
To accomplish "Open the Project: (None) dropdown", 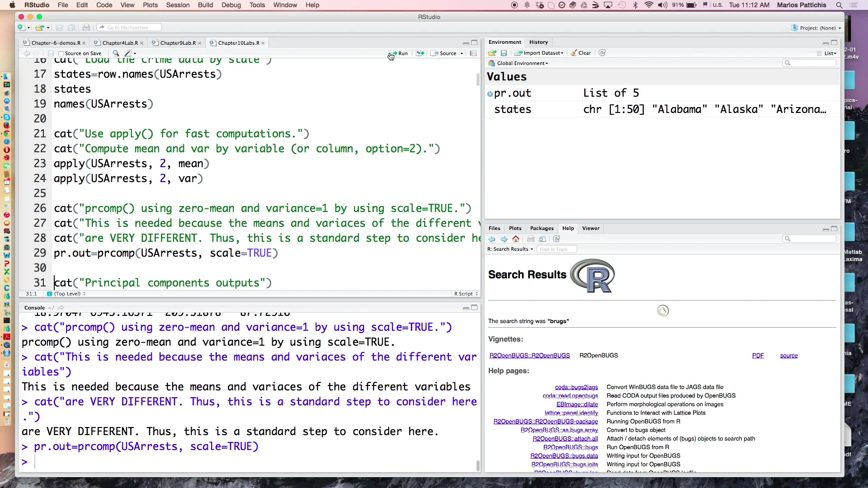I will point(816,28).
